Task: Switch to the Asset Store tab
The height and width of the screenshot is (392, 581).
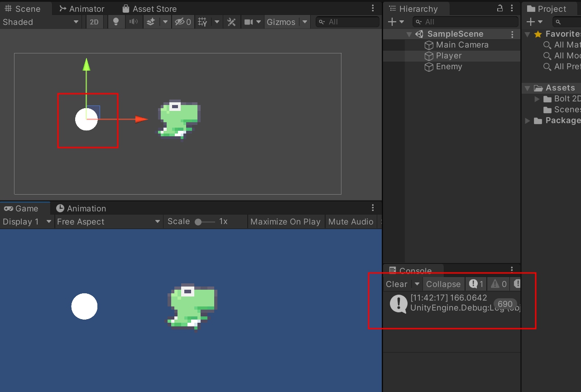Action: coord(150,9)
